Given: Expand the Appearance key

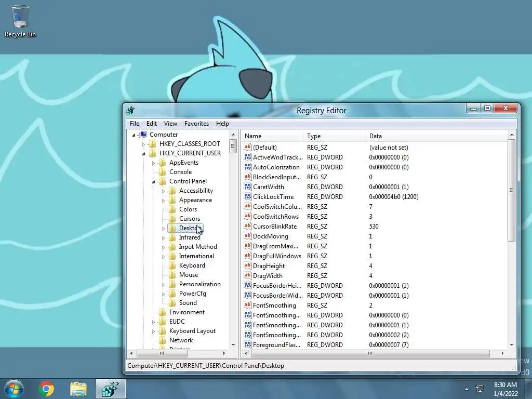Looking at the screenshot, I should point(163,201).
